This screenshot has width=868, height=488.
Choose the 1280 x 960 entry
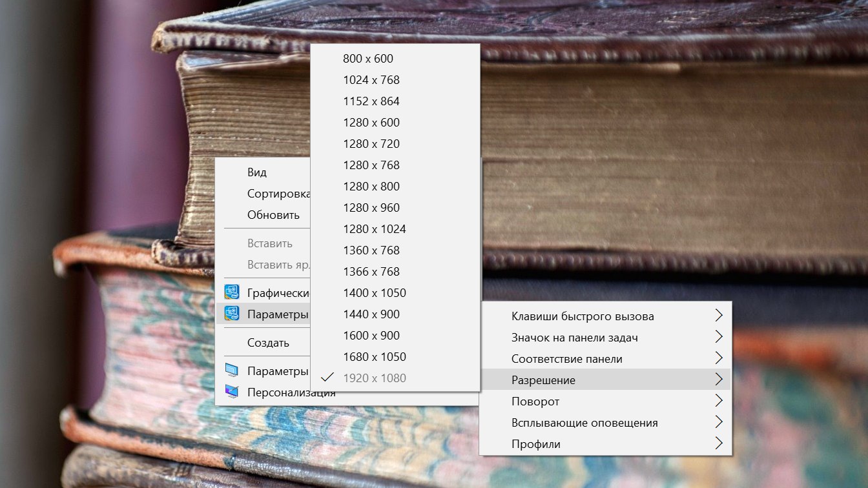click(395, 208)
